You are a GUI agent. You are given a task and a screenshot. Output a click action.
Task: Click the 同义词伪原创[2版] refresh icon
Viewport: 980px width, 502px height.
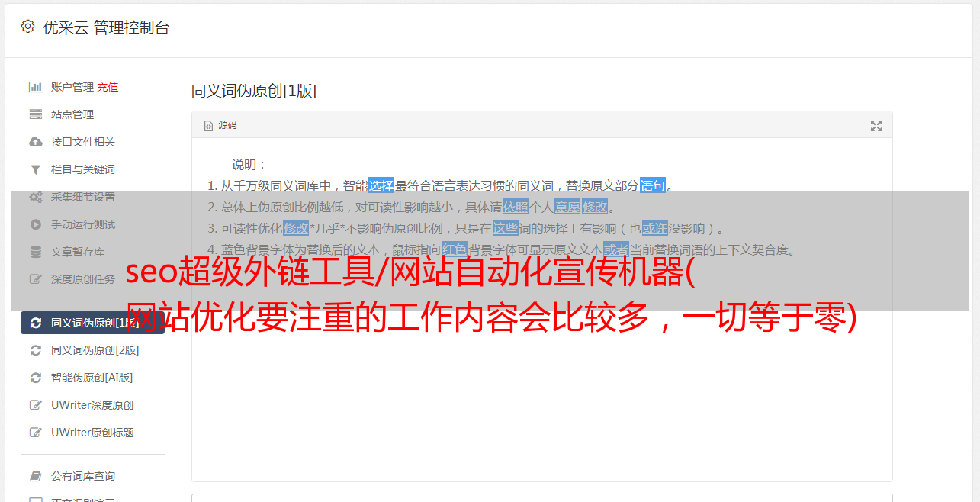35,350
